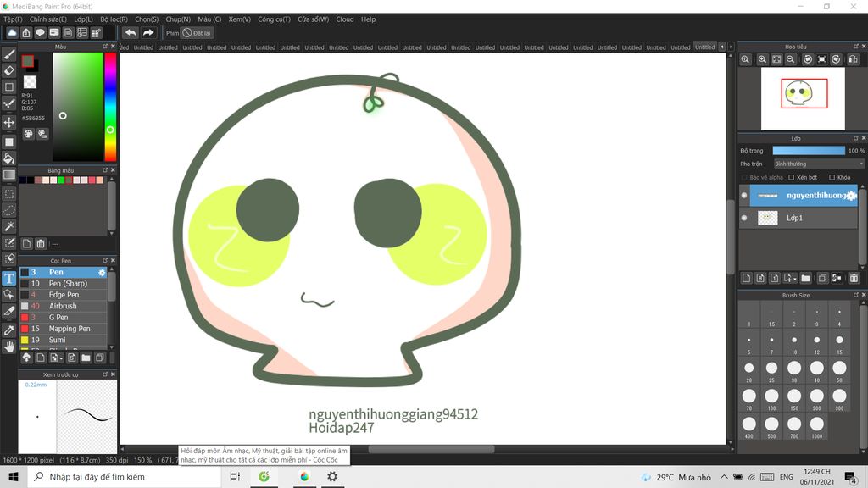
Task: Hide the Lớp1 layer visibility
Action: pos(744,218)
